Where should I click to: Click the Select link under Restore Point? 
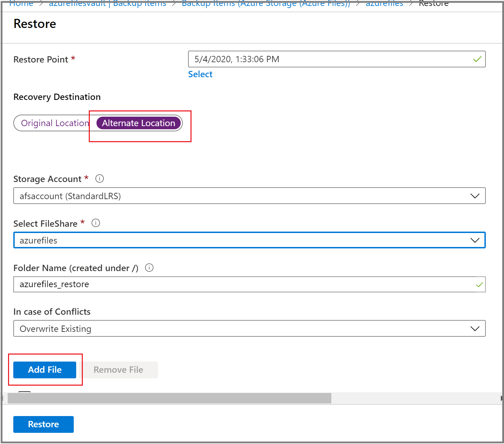tap(200, 74)
